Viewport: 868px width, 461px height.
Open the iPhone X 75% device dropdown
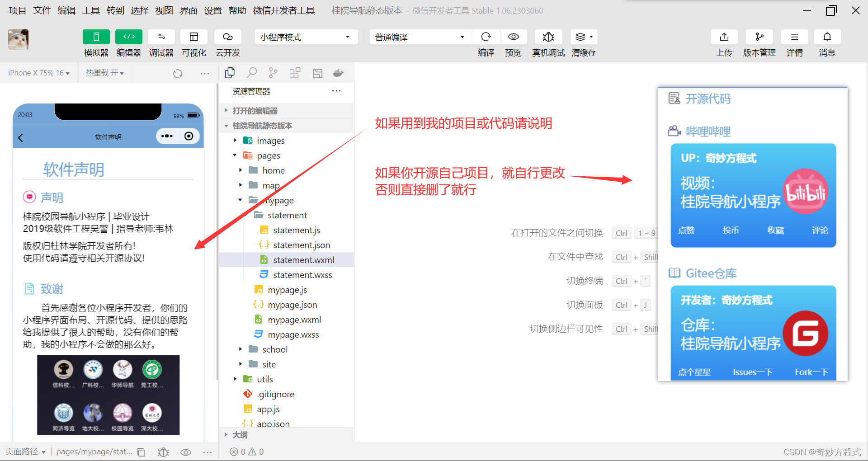[39, 73]
